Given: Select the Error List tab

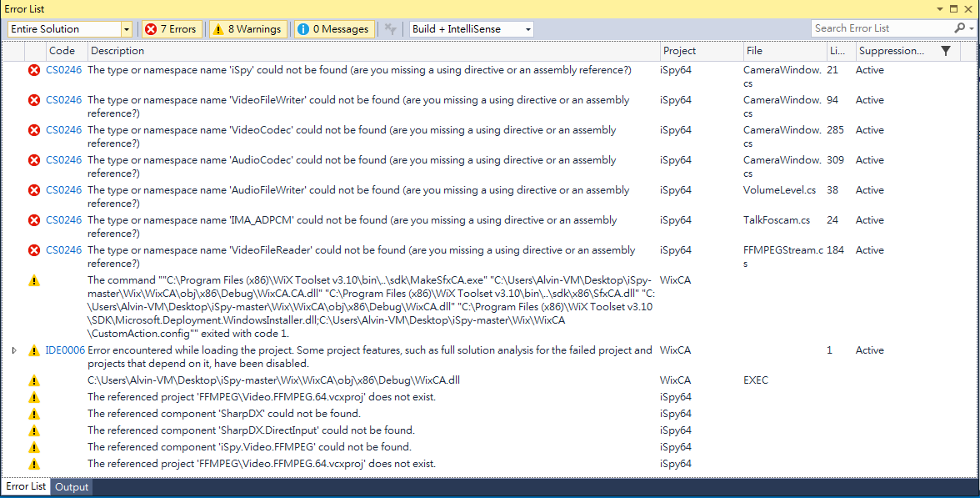Looking at the screenshot, I should click(26, 486).
